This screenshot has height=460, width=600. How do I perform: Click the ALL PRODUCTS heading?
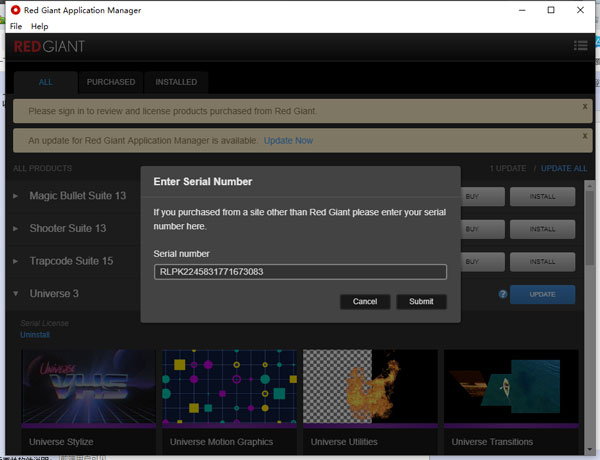pyautogui.click(x=42, y=168)
